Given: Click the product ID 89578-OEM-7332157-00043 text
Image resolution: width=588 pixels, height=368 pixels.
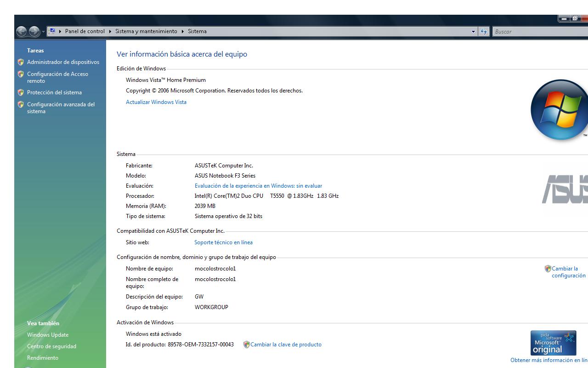Looking at the screenshot, I should coord(201,345).
